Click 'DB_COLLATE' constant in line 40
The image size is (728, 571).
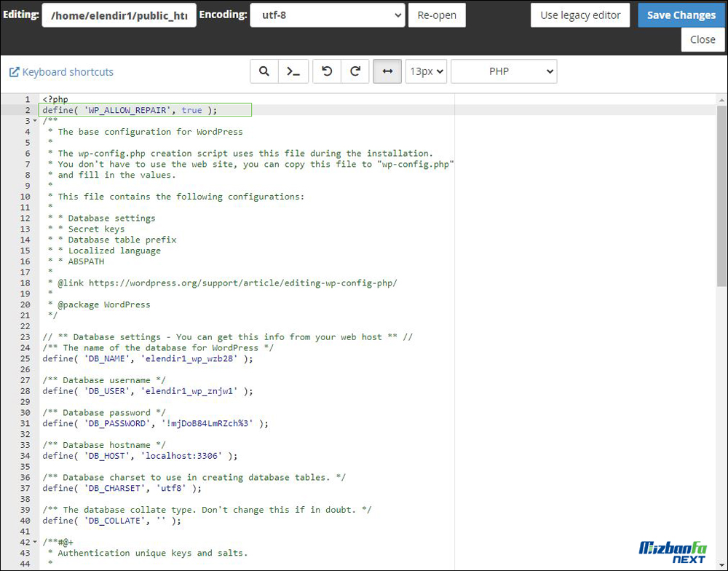[x=114, y=521]
